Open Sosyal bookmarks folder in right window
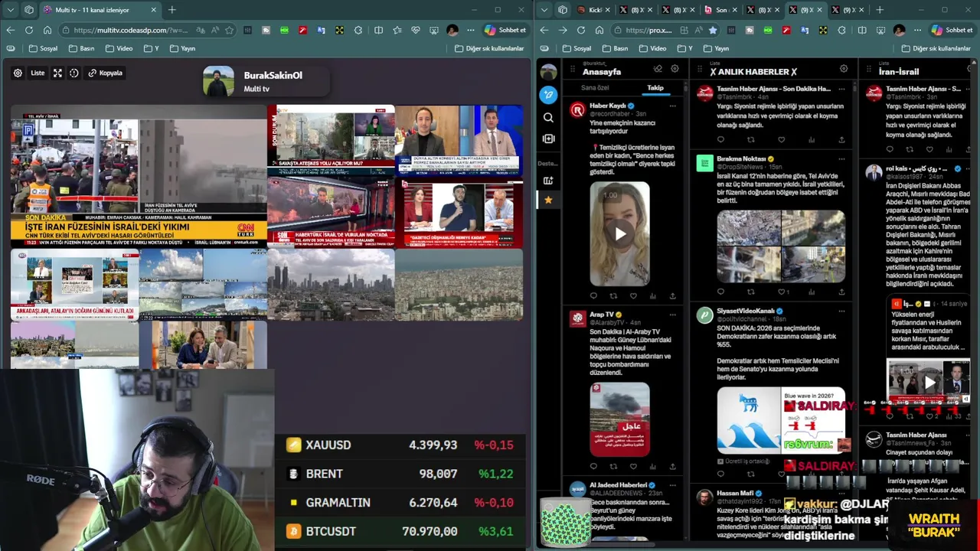980x551 pixels. tap(577, 48)
